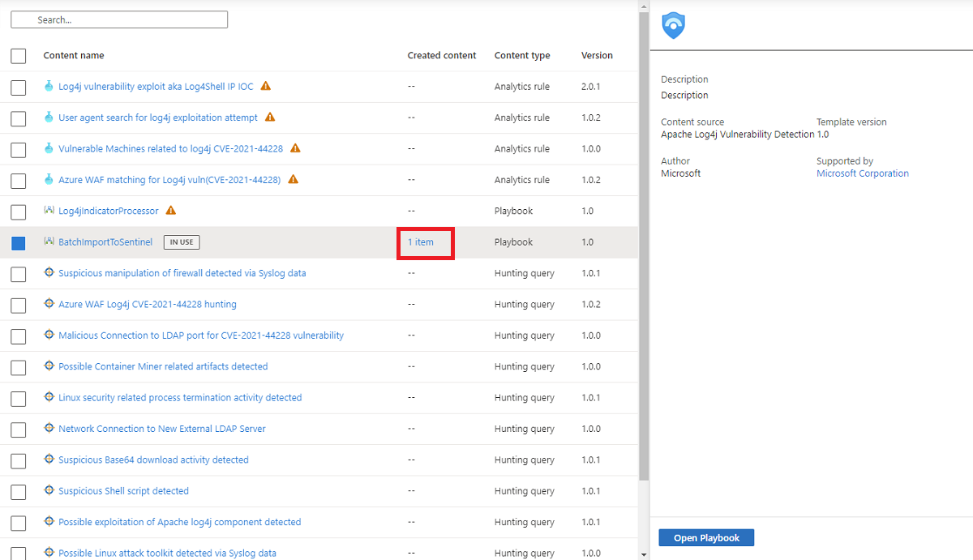973x560 pixels.
Task: Click the Sentinel shield icon in details pane
Action: click(673, 26)
